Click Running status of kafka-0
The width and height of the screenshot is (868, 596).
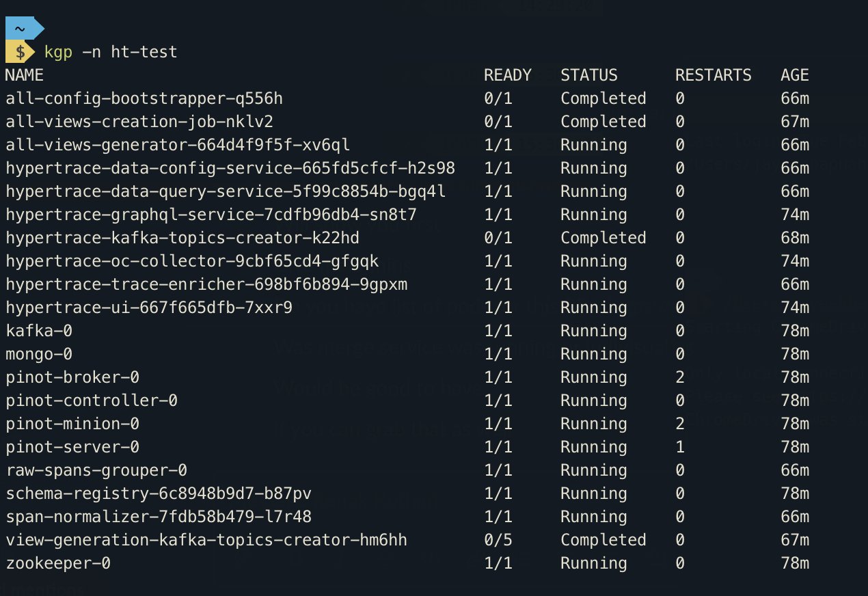[x=594, y=331]
